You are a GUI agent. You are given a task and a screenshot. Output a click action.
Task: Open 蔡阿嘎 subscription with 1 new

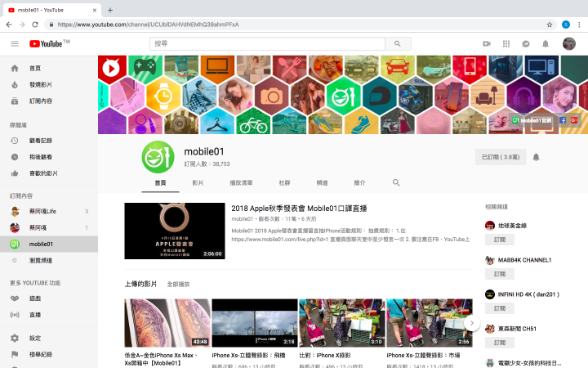49,227
